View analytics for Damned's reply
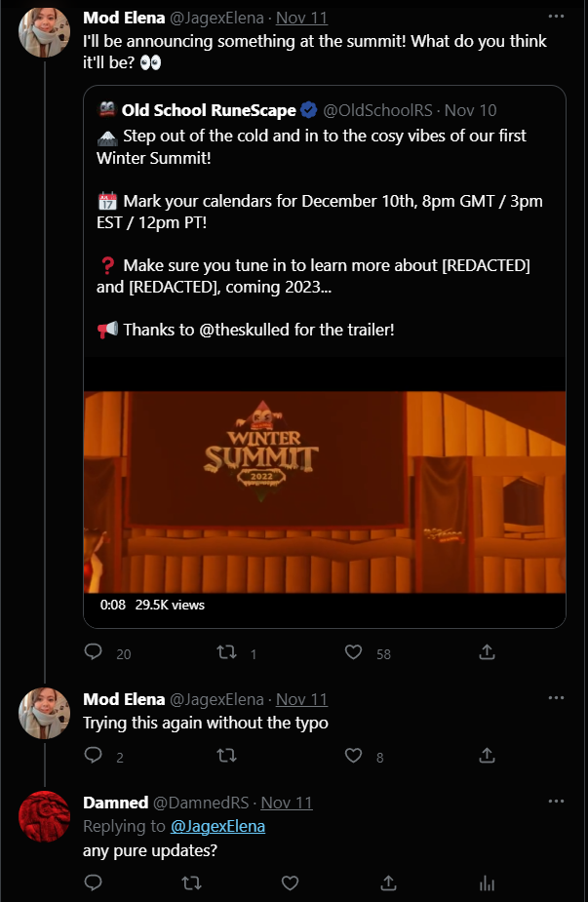588x902 pixels. pos(487,882)
